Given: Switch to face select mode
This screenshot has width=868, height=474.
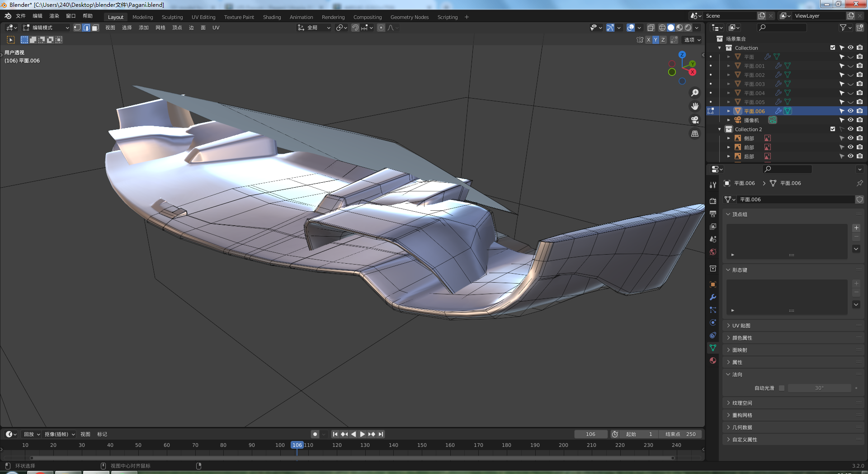Looking at the screenshot, I should [x=95, y=28].
